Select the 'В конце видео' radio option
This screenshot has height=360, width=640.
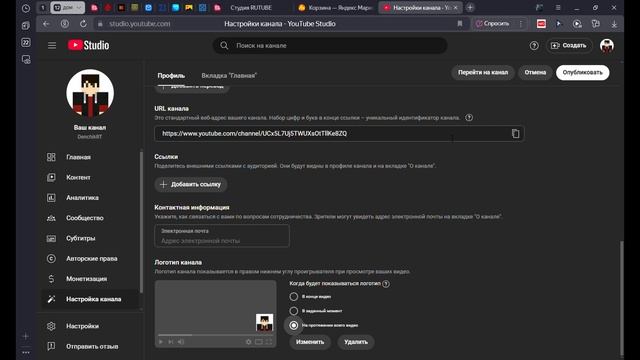pyautogui.click(x=293, y=297)
